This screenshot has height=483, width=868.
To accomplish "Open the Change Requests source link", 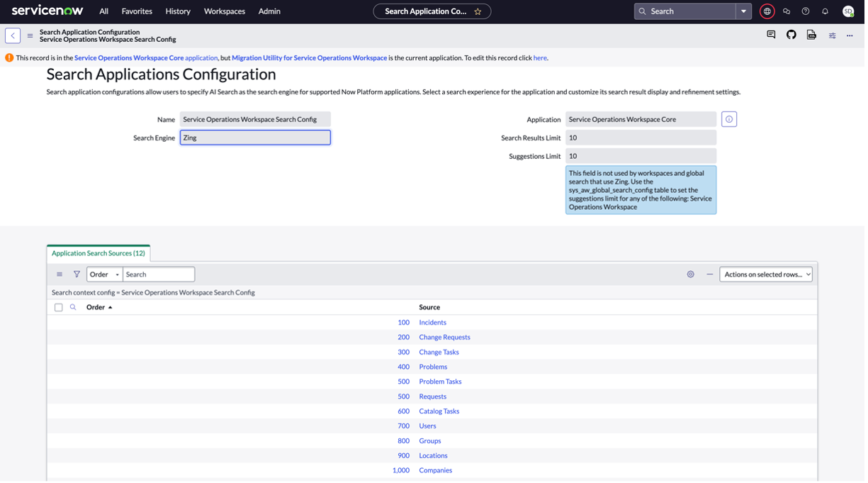I will click(x=446, y=338).
